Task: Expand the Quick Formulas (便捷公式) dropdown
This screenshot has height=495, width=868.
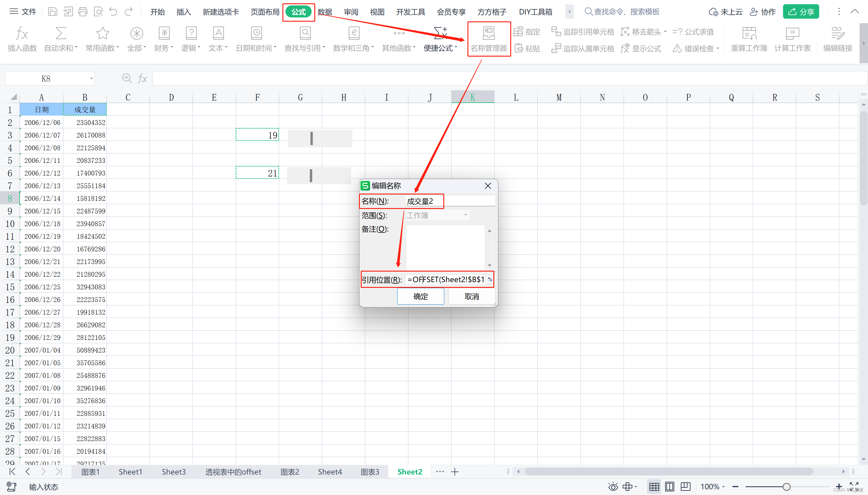Action: [456, 48]
